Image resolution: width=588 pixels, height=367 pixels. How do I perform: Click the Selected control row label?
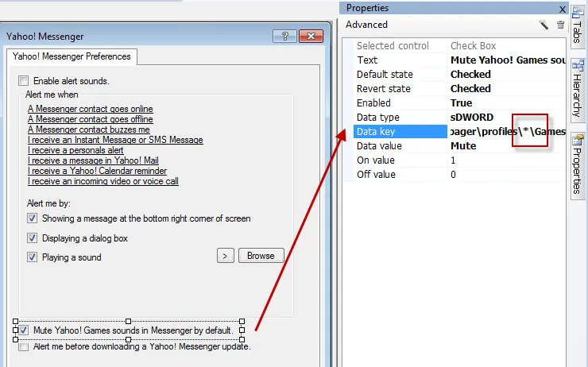(x=393, y=46)
